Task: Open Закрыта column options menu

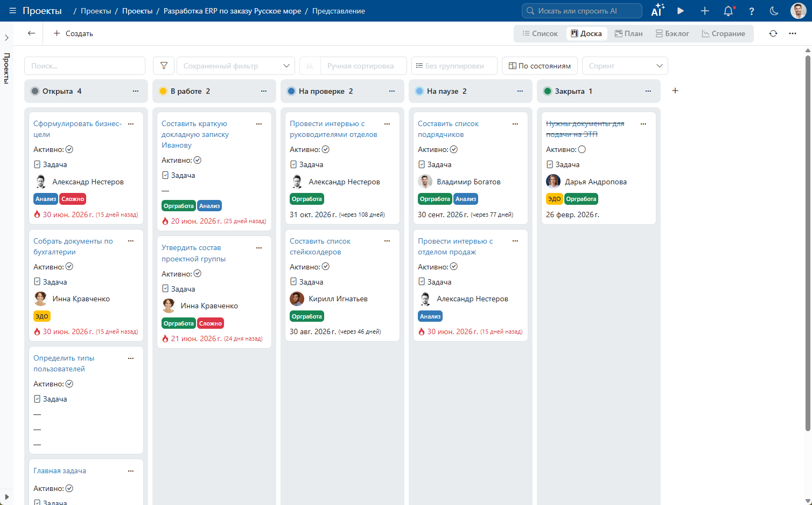Action: [x=648, y=91]
